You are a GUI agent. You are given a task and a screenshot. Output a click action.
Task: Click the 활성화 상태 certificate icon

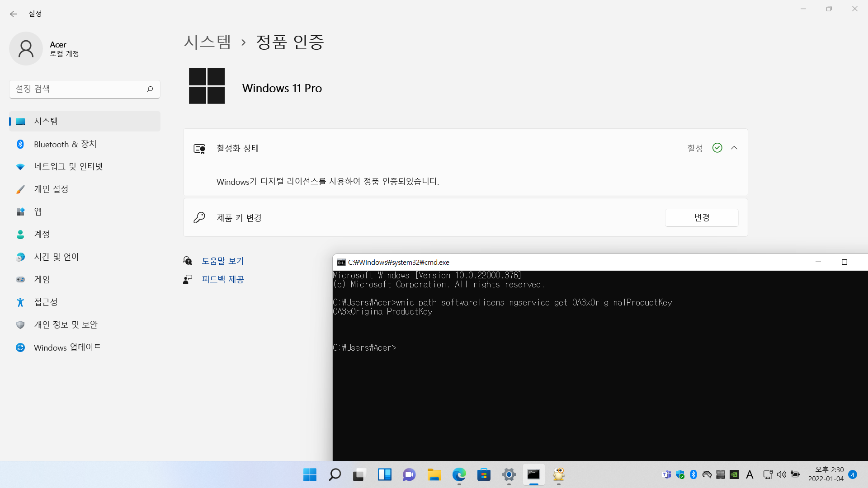pyautogui.click(x=199, y=149)
